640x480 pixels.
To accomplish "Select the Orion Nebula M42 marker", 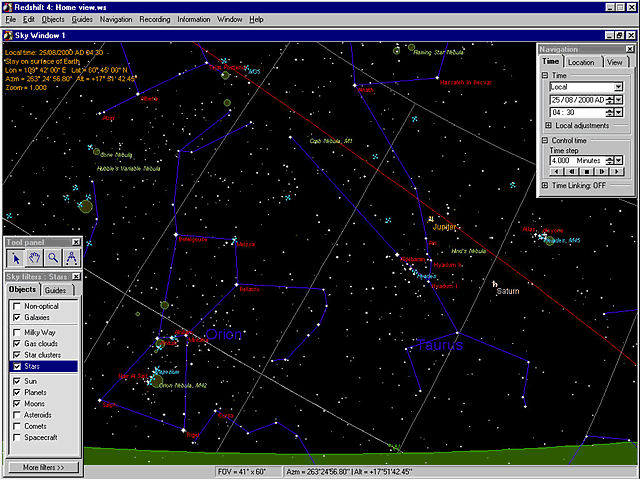I will pos(157,381).
